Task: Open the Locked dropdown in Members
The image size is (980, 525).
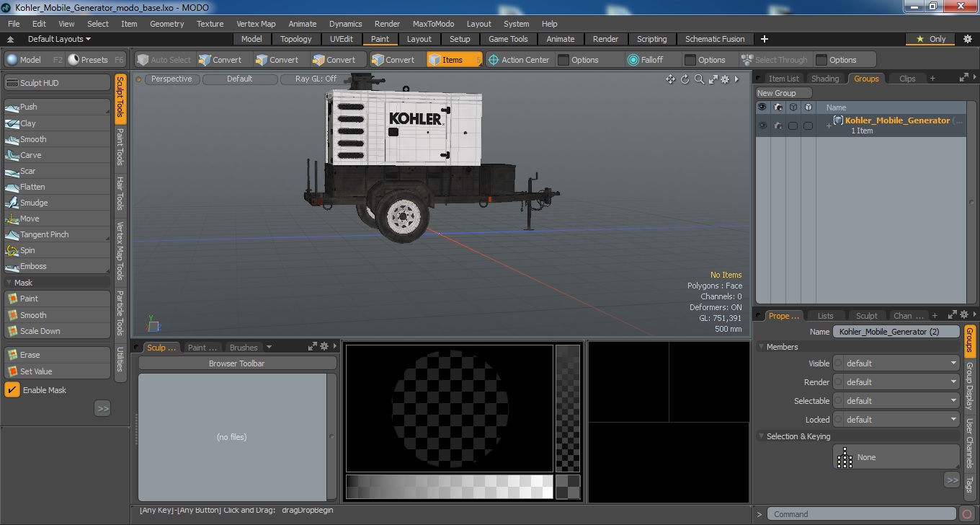Action: pos(896,420)
